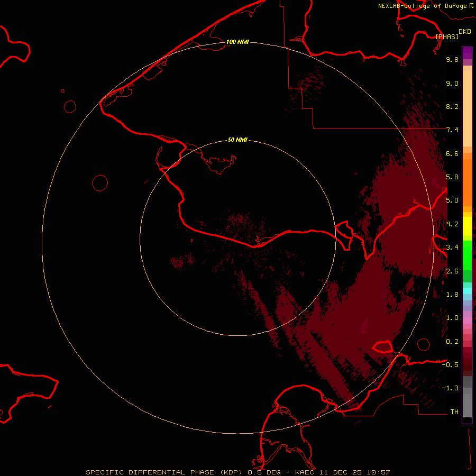Click the 1.8 value on the color scale

[452, 295]
